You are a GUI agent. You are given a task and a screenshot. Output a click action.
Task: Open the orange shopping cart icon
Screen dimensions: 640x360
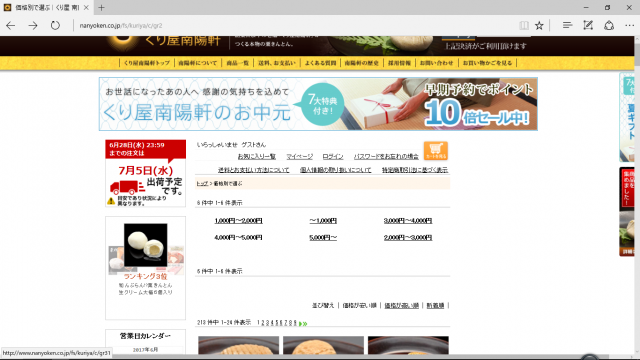pyautogui.click(x=436, y=151)
